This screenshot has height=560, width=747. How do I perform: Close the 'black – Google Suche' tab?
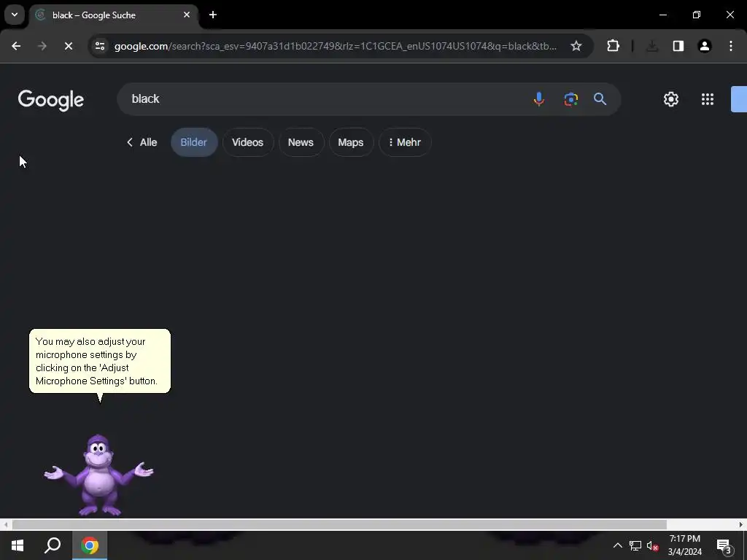tap(187, 15)
